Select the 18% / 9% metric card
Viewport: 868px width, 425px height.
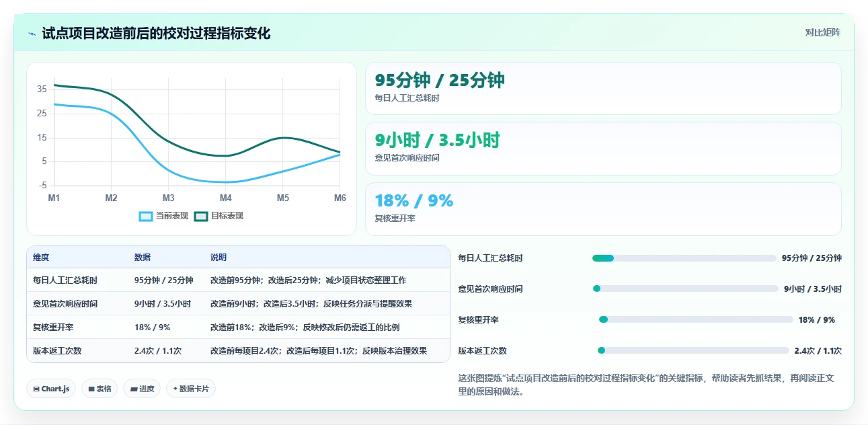point(603,209)
